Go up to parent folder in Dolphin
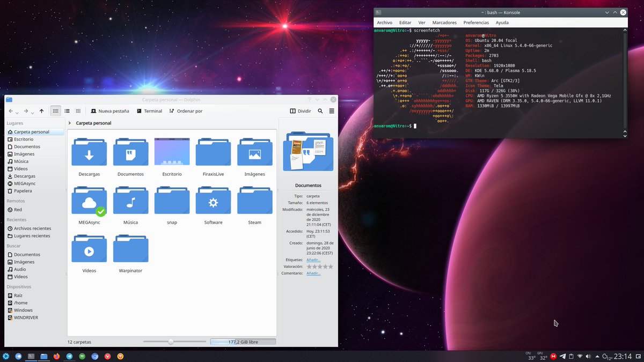This screenshot has width=644, height=362. pyautogui.click(x=41, y=111)
